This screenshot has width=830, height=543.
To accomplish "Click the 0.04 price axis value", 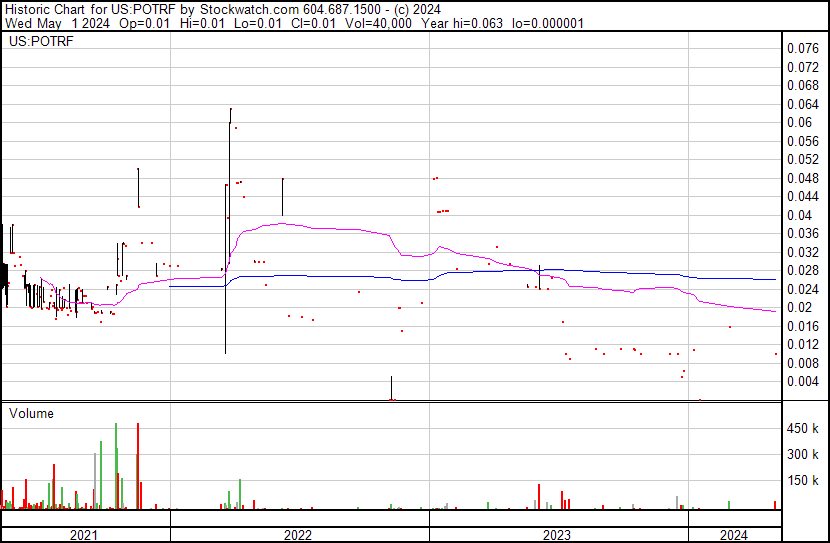I will click(799, 215).
